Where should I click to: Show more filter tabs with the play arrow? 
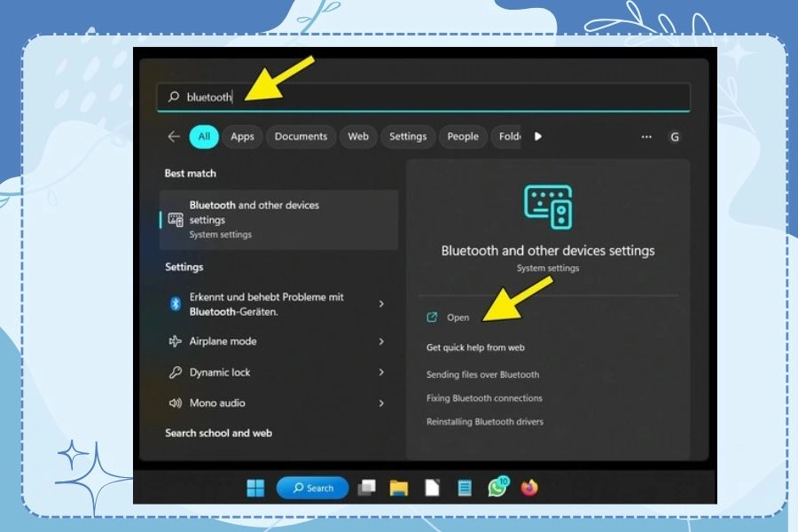pyautogui.click(x=538, y=137)
